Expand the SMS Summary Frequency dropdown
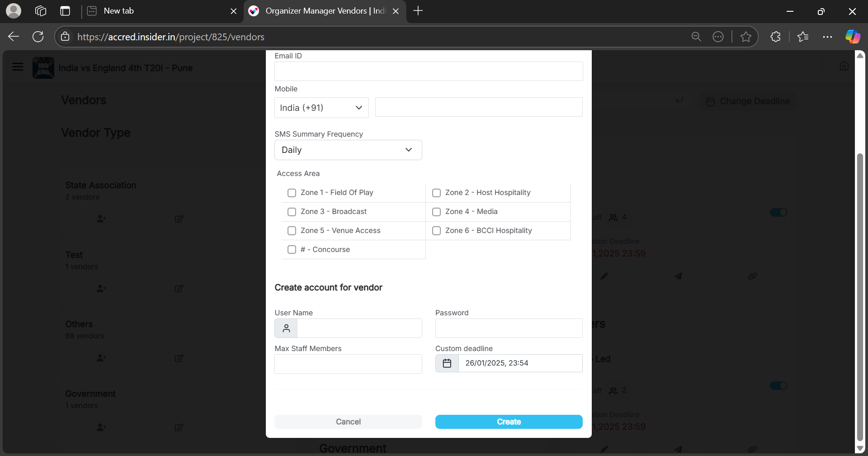Screen dimensions: 868x456 point(348,150)
